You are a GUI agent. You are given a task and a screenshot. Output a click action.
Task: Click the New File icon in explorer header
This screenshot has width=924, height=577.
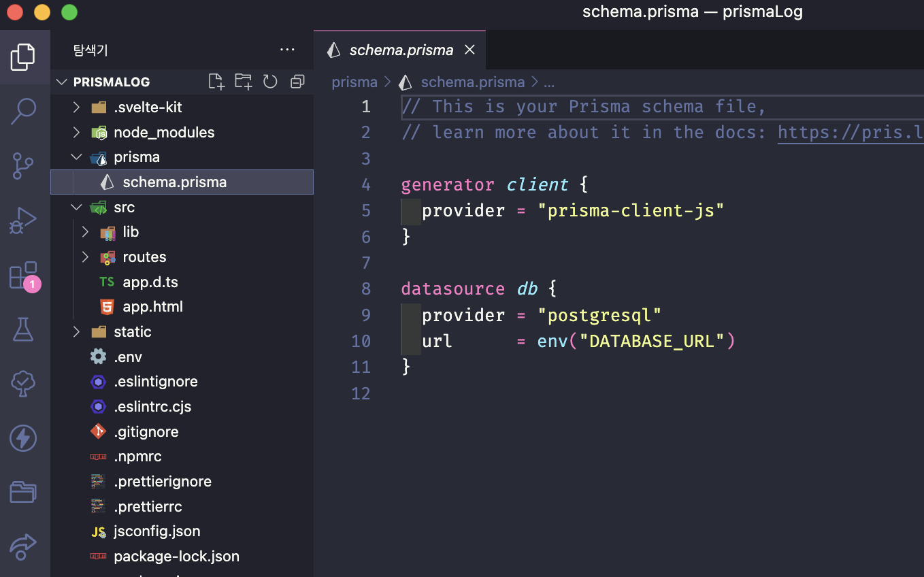[x=216, y=82]
